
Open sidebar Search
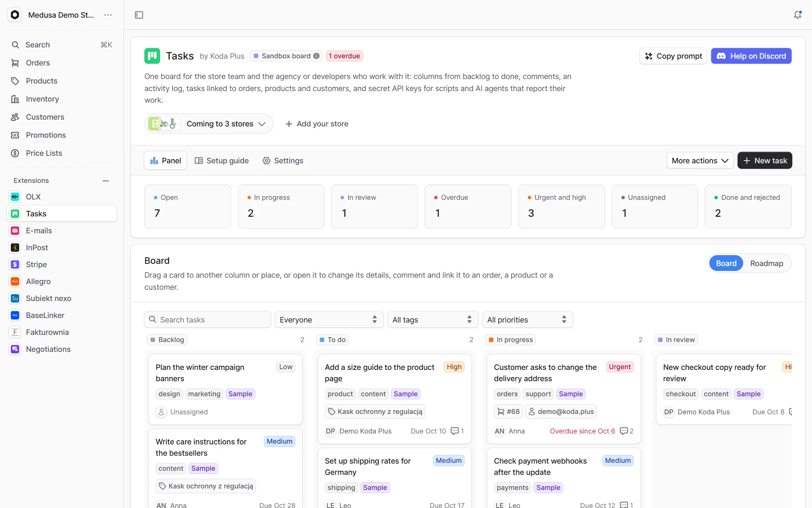pos(62,45)
